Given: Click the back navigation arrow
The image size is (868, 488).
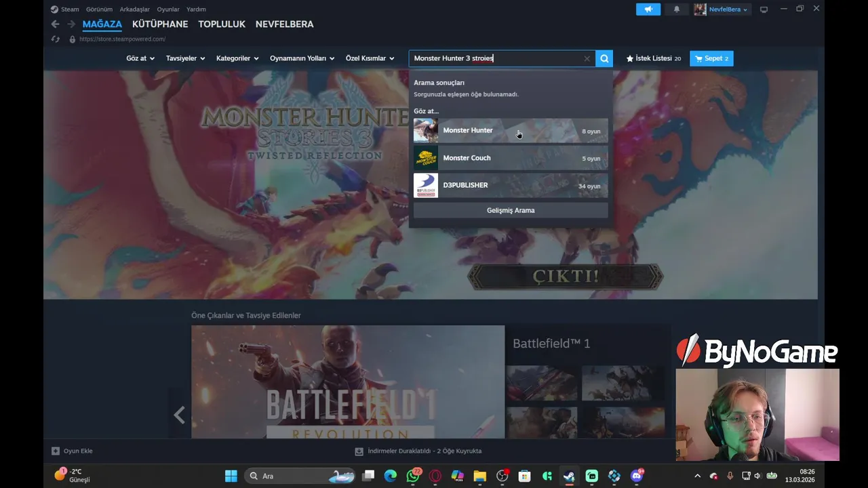Looking at the screenshot, I should click(x=56, y=24).
